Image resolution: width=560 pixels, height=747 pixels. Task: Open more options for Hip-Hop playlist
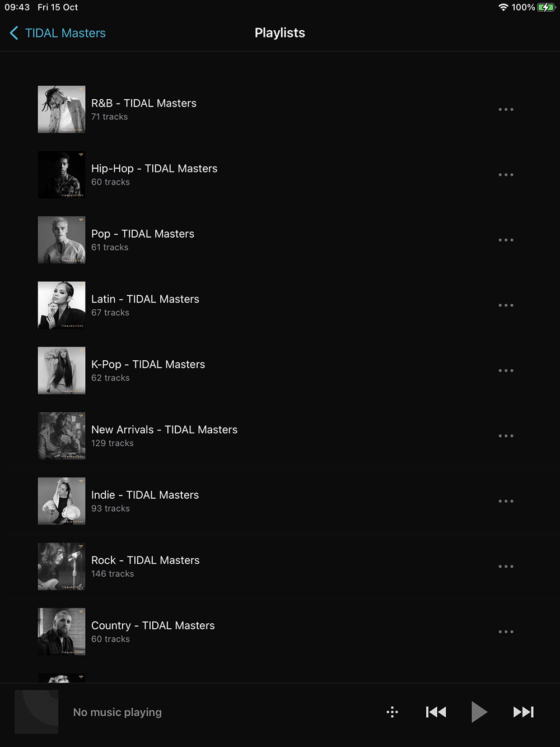coord(506,175)
